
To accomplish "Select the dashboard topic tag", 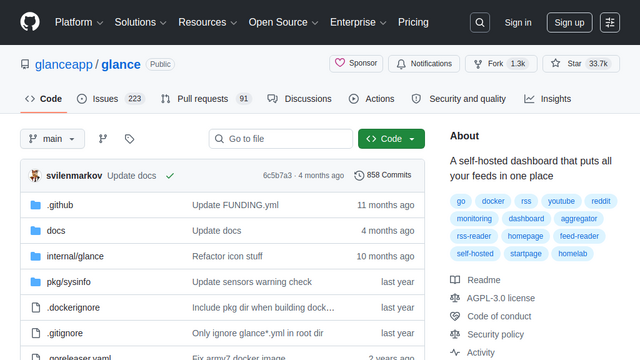I will pyautogui.click(x=526, y=219).
